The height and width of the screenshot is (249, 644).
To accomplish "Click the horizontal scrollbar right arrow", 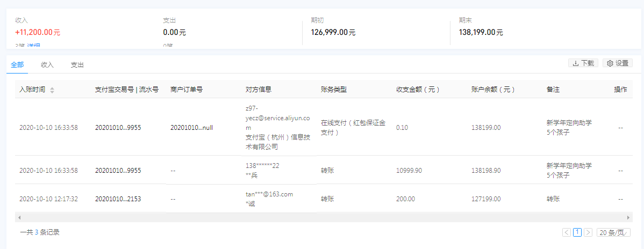I will point(628,218).
